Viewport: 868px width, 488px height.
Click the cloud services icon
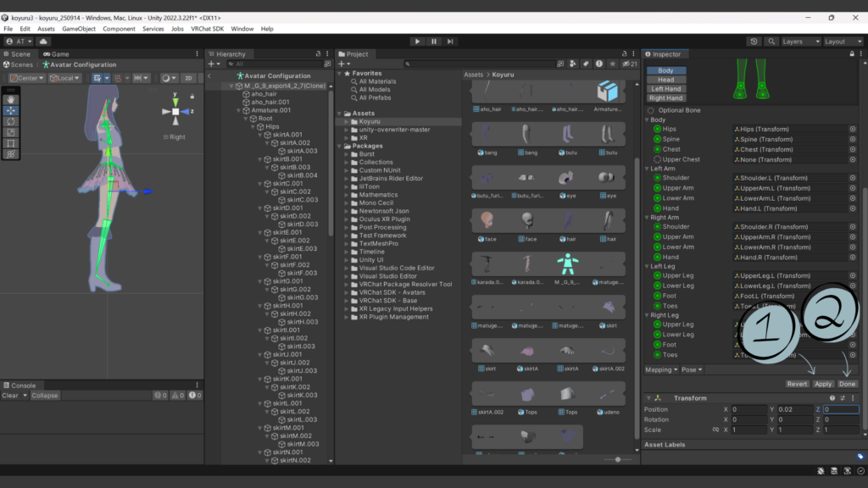43,42
